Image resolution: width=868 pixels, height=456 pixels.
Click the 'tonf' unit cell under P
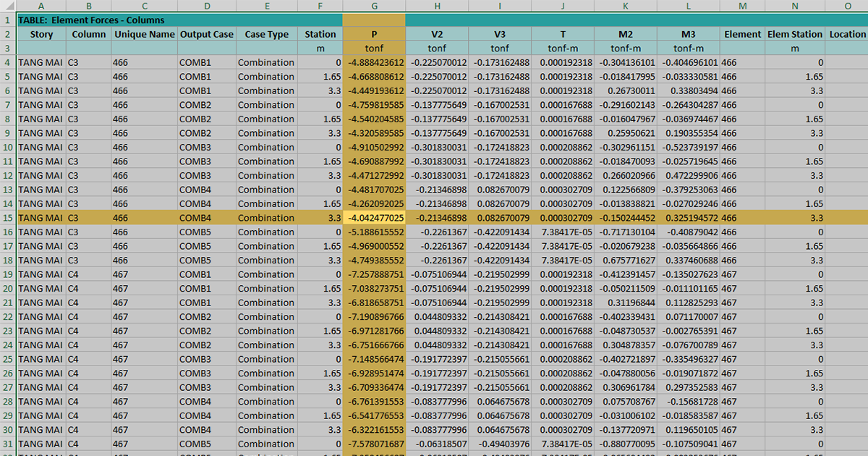pos(374,48)
